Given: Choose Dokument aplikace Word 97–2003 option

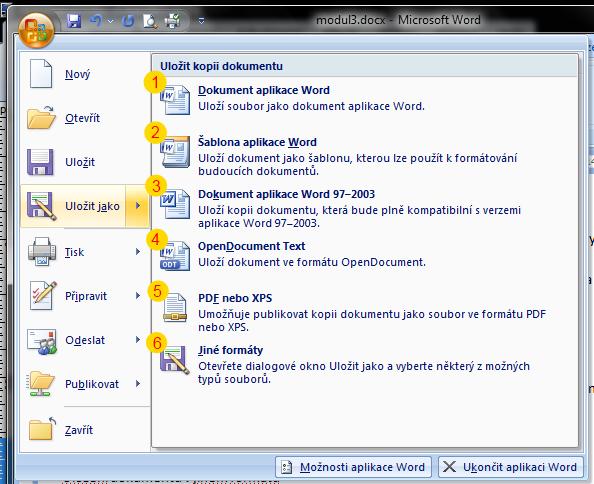Looking at the screenshot, I should [286, 194].
